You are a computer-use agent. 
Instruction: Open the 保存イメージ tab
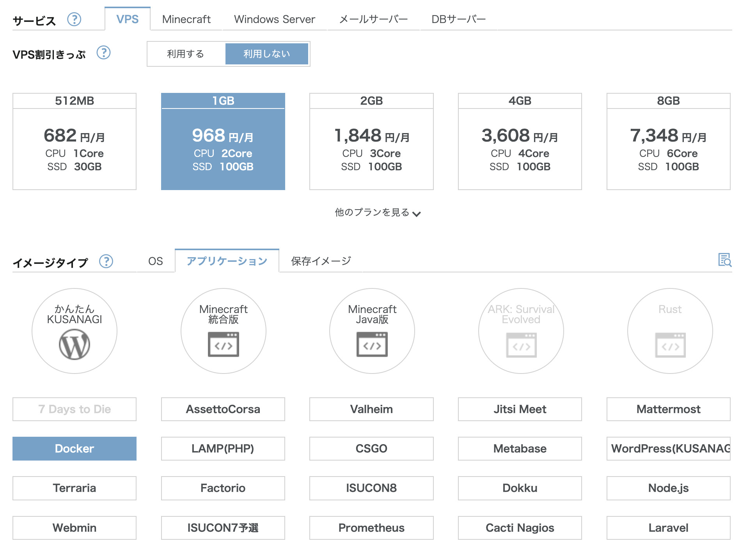coord(320,261)
